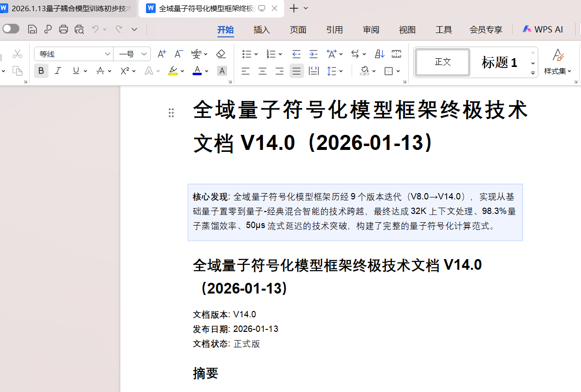Increase font size with A+ icon
The image size is (581, 392).
pyautogui.click(x=162, y=54)
